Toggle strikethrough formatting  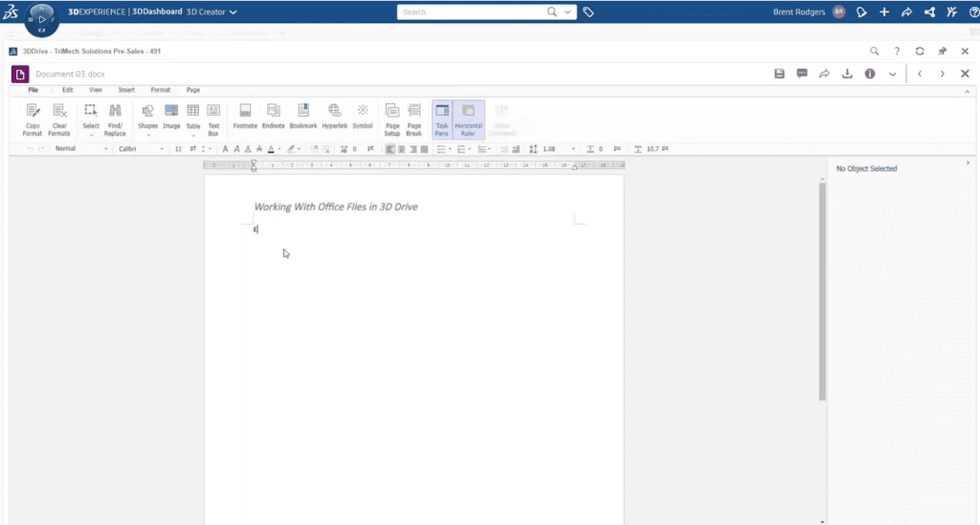coord(259,149)
